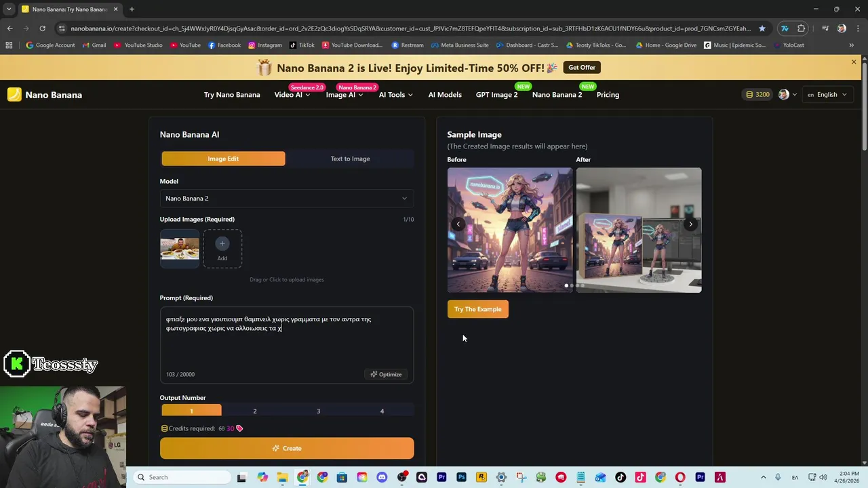
Task: Open a new browser tab with plus
Action: [132, 9]
